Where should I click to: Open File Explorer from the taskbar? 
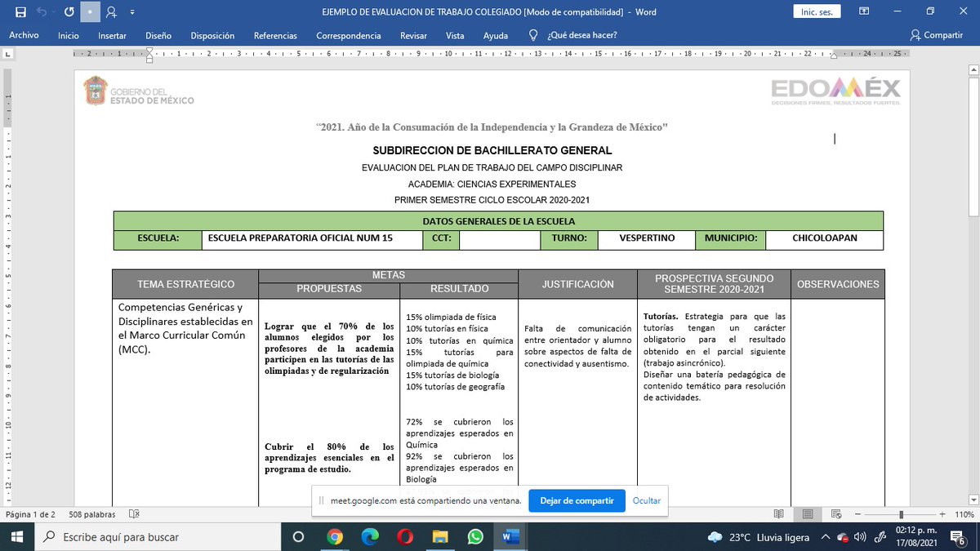click(x=440, y=537)
